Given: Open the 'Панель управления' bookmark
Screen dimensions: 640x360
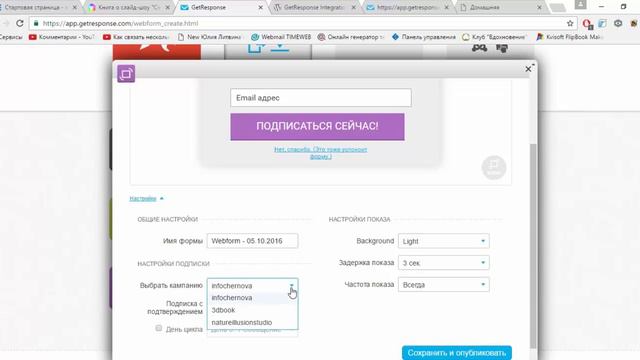Looking at the screenshot, I should pos(424,37).
